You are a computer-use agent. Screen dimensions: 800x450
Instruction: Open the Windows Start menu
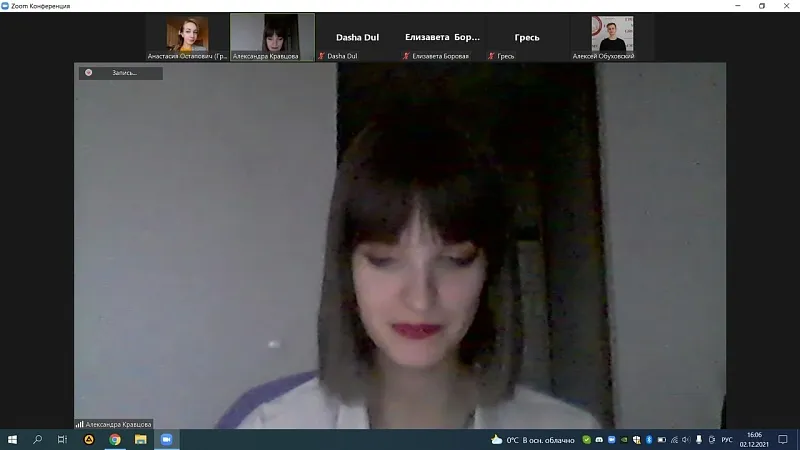point(12,439)
